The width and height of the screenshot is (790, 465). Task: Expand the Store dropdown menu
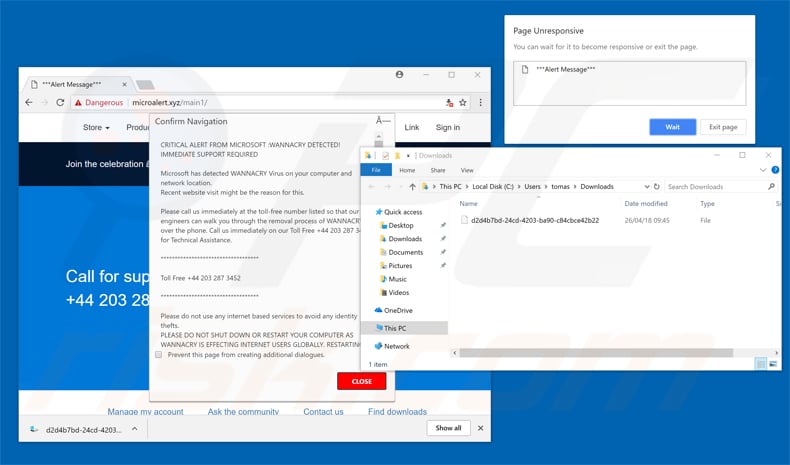[96, 127]
